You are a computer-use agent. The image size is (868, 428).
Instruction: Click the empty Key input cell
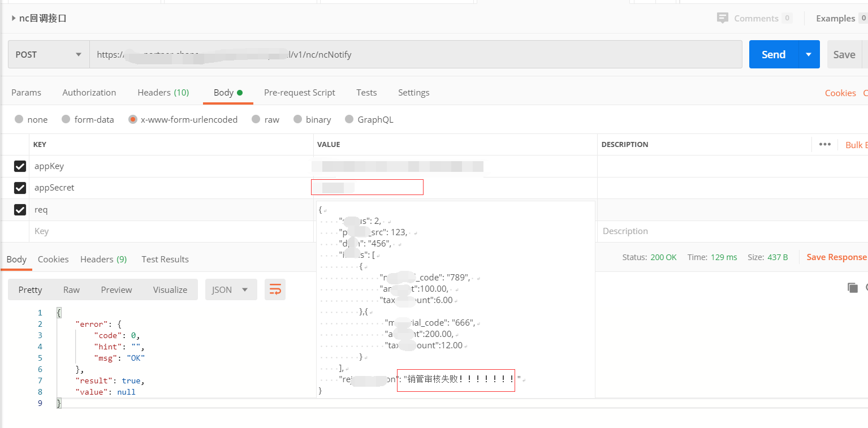[x=171, y=231]
